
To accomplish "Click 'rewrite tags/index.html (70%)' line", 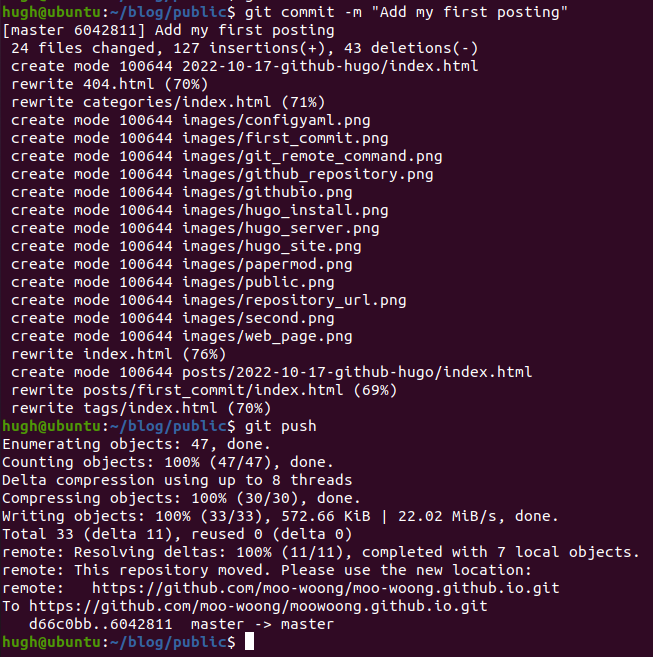I will 141,408.
